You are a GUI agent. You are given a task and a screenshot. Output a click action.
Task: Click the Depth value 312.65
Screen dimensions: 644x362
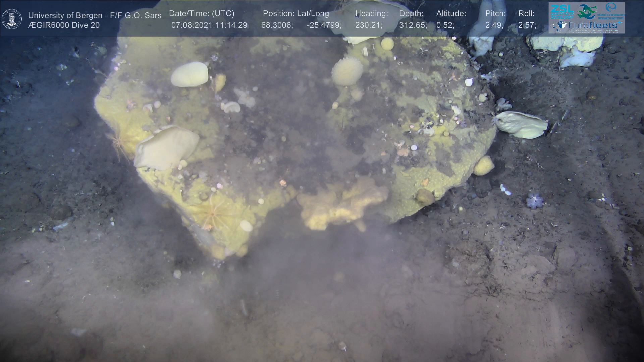(x=413, y=25)
